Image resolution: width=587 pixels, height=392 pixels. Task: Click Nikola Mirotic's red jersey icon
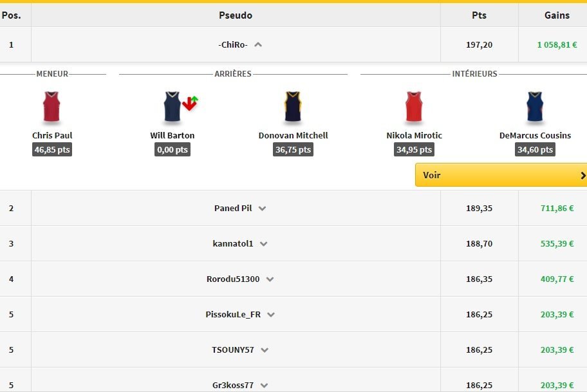pos(414,107)
